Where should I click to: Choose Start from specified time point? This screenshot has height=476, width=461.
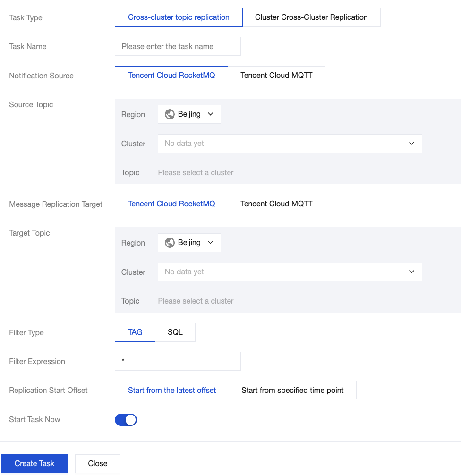click(x=292, y=391)
